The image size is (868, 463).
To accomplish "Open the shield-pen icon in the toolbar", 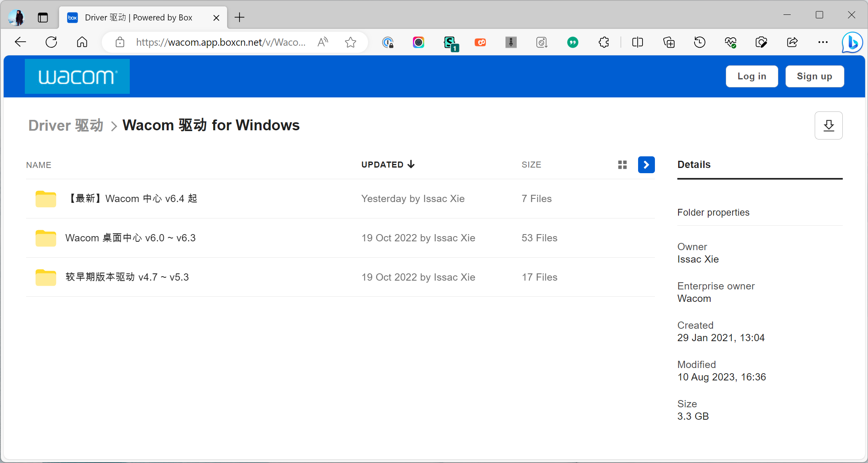I will (761, 42).
